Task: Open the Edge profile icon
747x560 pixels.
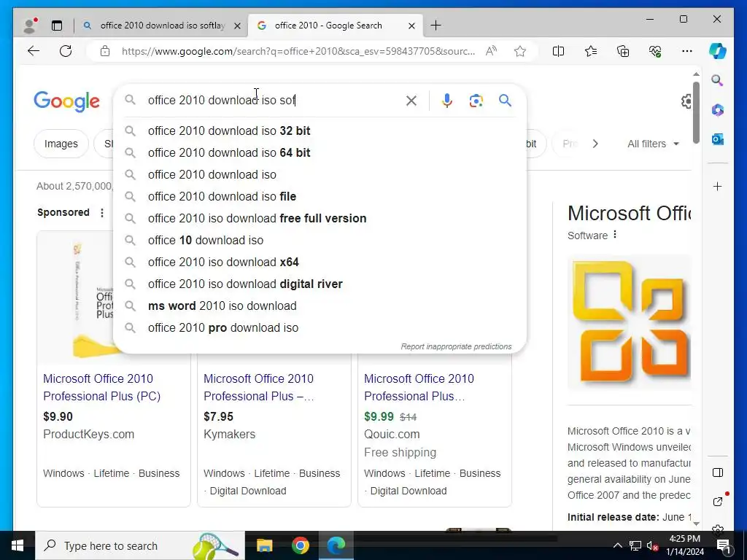Action: tap(30, 26)
